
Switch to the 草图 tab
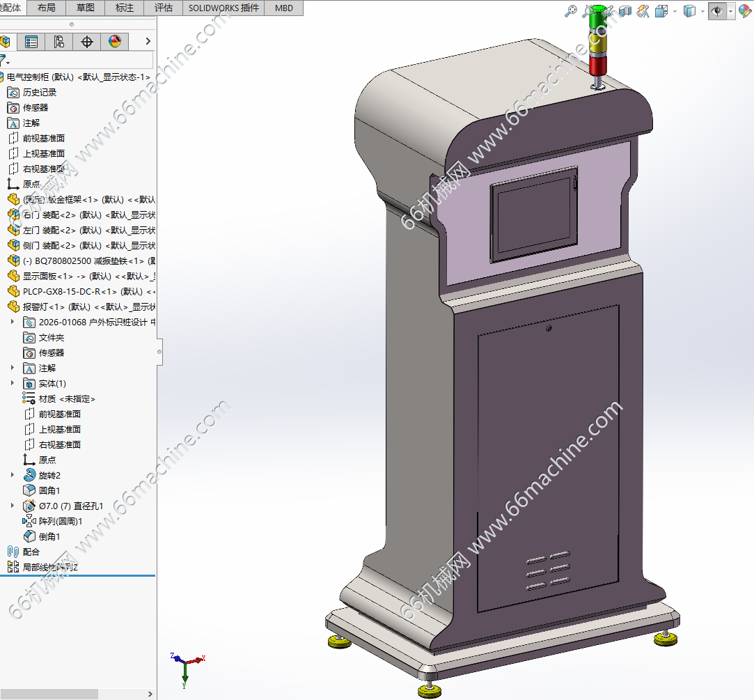(86, 8)
